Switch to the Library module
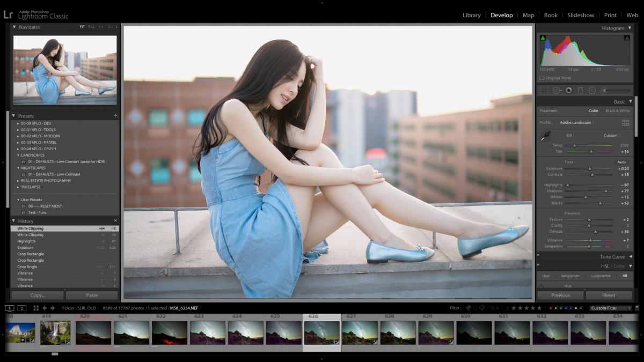The height and width of the screenshot is (362, 644). (471, 15)
